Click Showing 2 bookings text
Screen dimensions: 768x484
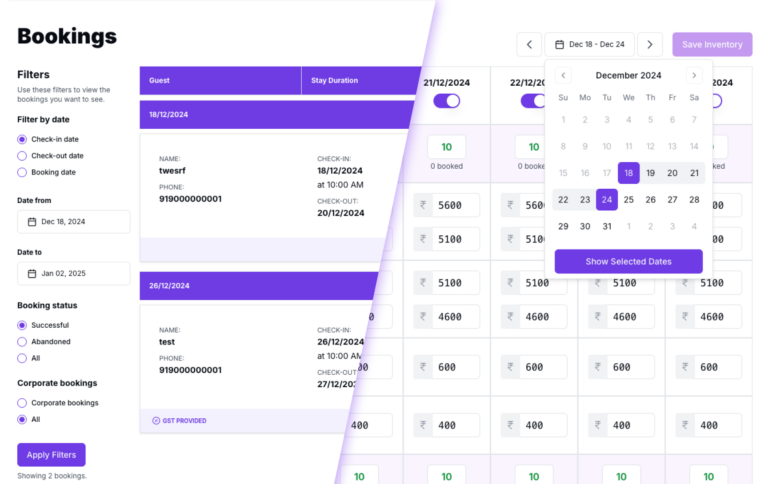point(52,476)
